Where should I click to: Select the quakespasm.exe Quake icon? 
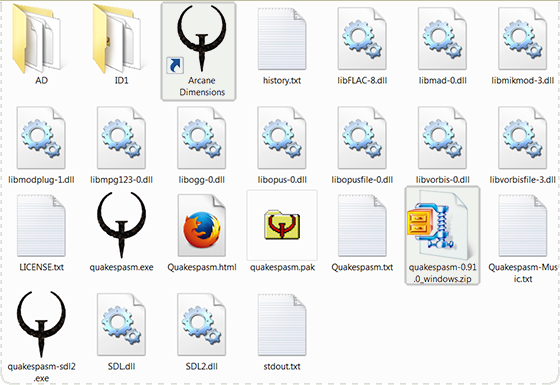[121, 225]
